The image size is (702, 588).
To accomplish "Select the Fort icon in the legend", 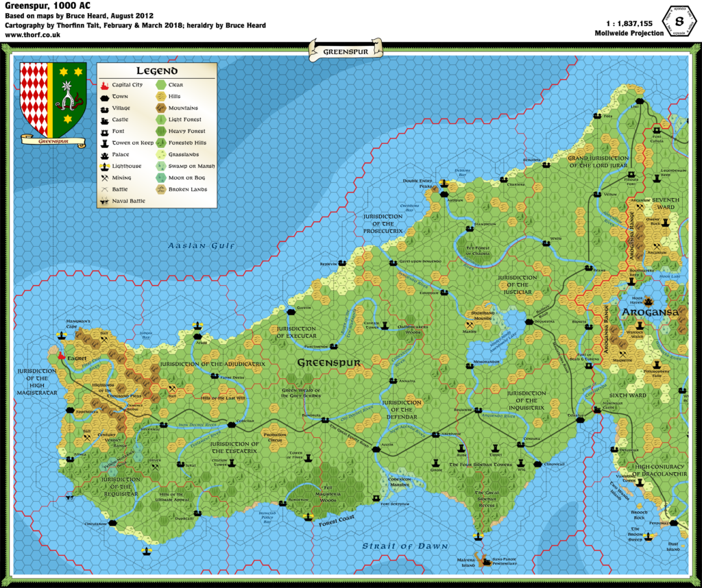I will coord(104,131).
